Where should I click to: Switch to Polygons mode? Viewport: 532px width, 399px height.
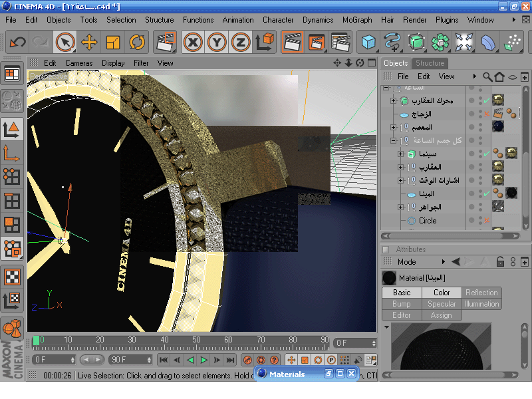[x=12, y=224]
